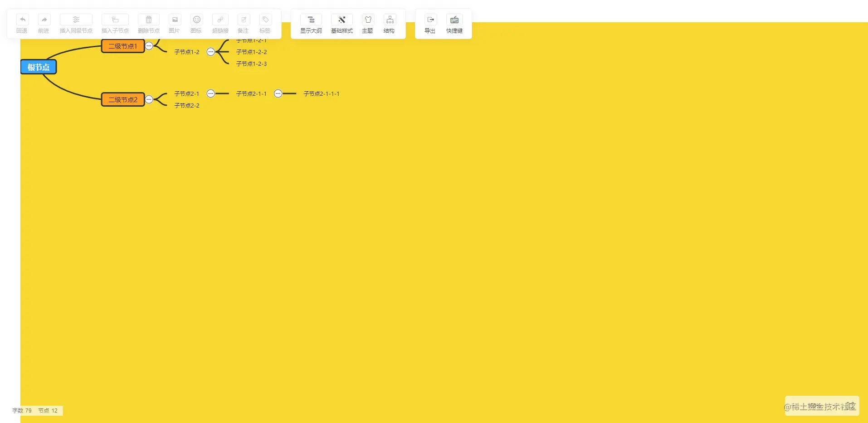Collapse the 二级节点1 branch
The image size is (868, 423).
coord(149,45)
